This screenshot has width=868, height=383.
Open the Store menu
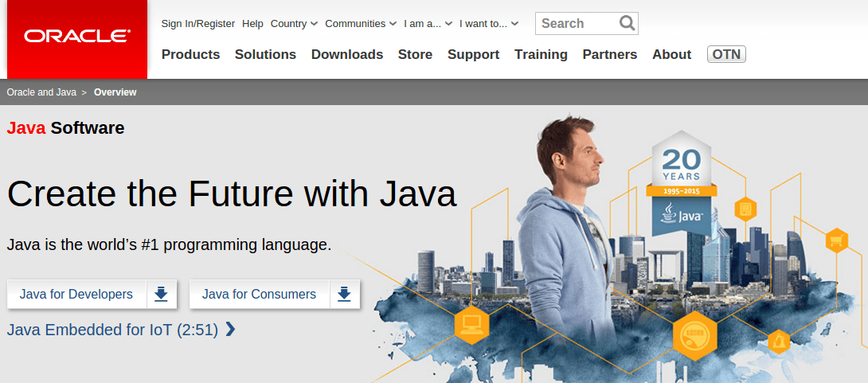click(415, 54)
